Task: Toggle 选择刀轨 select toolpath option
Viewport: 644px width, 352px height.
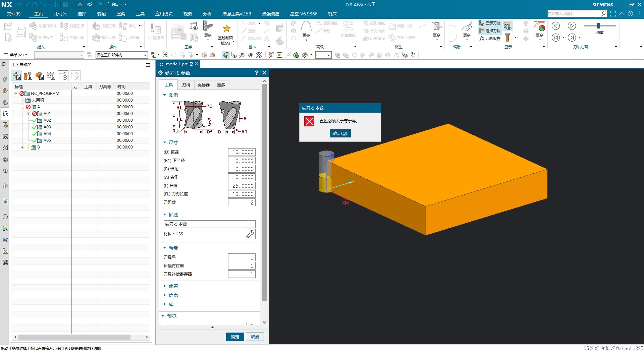Action: pyautogui.click(x=490, y=31)
